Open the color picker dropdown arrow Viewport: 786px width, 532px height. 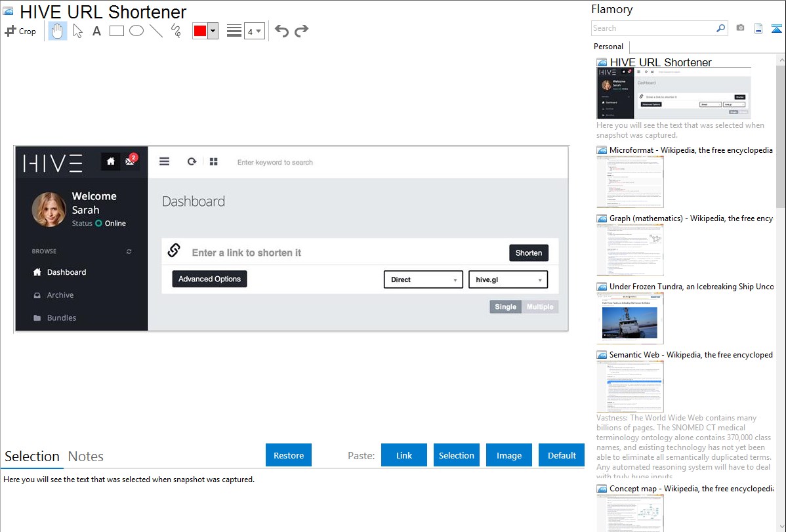click(213, 31)
